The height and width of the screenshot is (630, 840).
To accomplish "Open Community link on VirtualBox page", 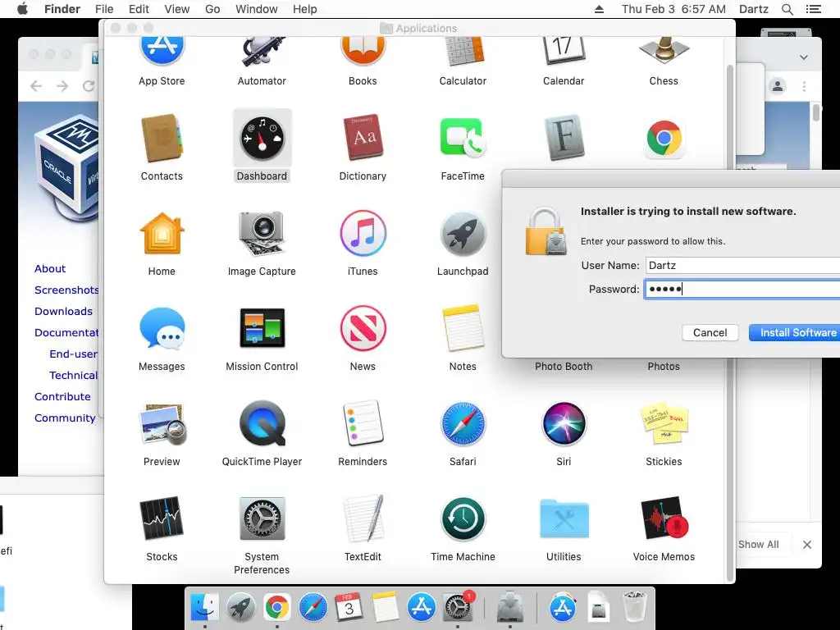I will [65, 418].
